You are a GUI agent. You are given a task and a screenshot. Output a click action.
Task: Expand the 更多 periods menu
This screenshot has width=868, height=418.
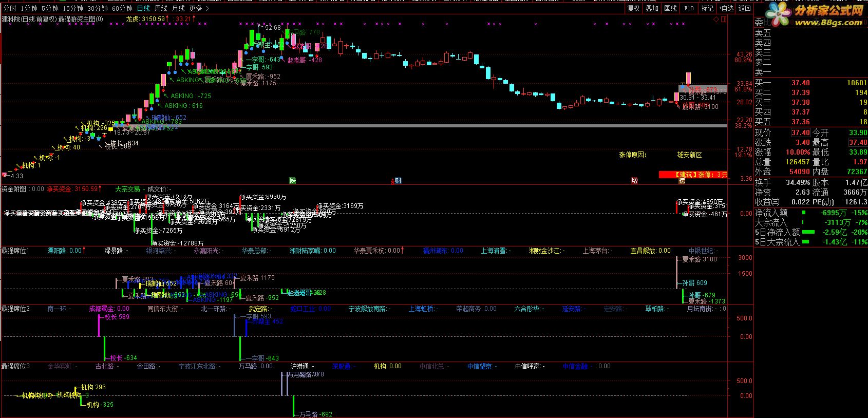click(199, 8)
